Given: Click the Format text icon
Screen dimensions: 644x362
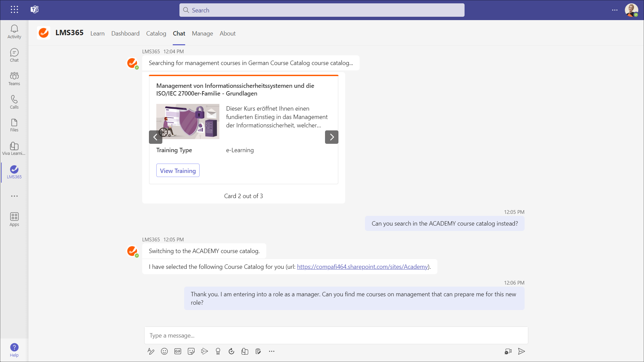Looking at the screenshot, I should pyautogui.click(x=151, y=351).
